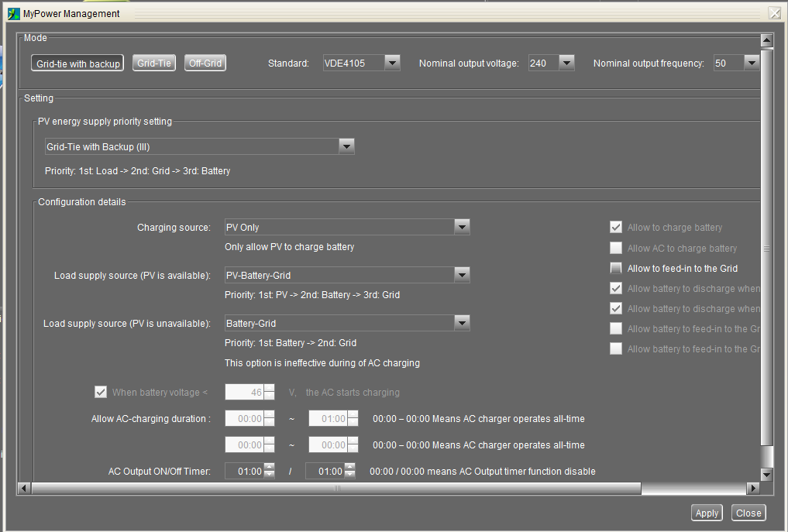
Task: Open the PV energy supply priority dropdown
Action: pos(346,146)
